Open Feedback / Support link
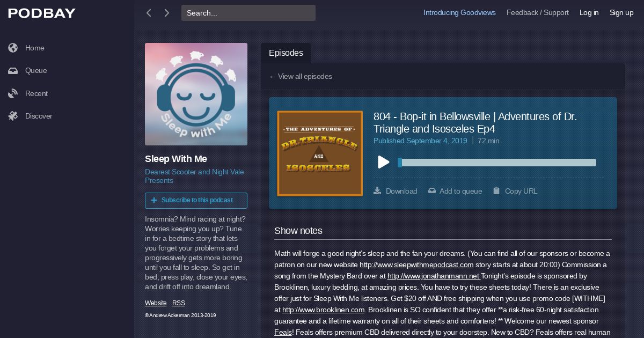The width and height of the screenshot is (644, 338). click(x=538, y=13)
